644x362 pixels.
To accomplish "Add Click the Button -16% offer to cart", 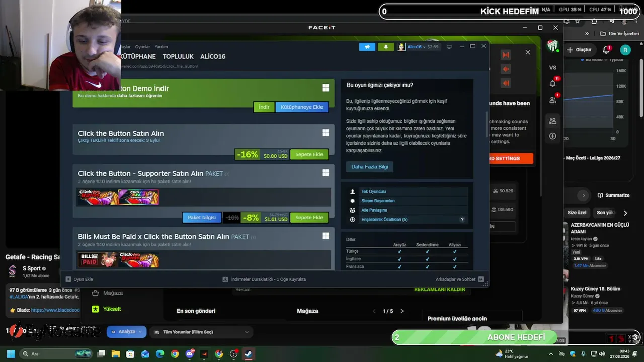I will [309, 154].
